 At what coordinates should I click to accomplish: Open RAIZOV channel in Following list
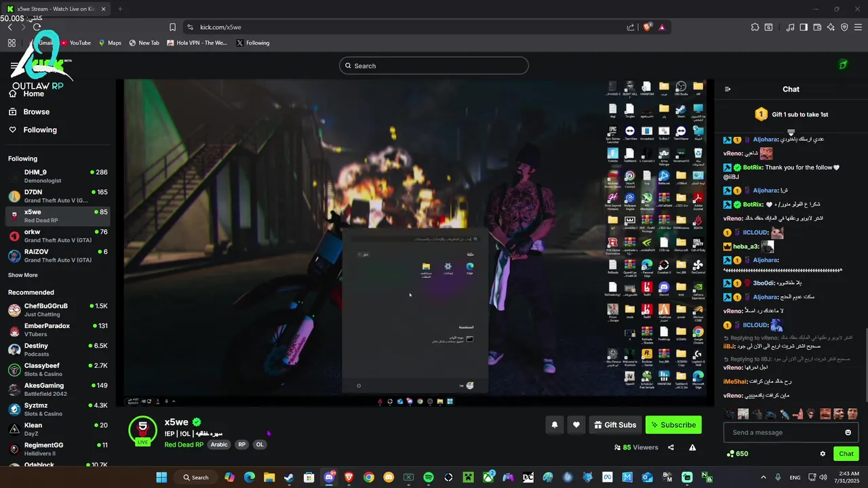tap(58, 256)
